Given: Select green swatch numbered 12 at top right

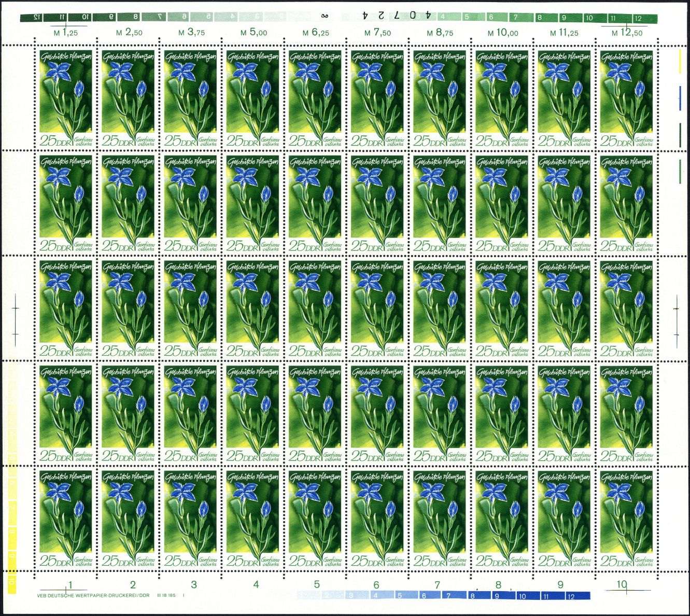Looking at the screenshot, I should coord(638,18).
